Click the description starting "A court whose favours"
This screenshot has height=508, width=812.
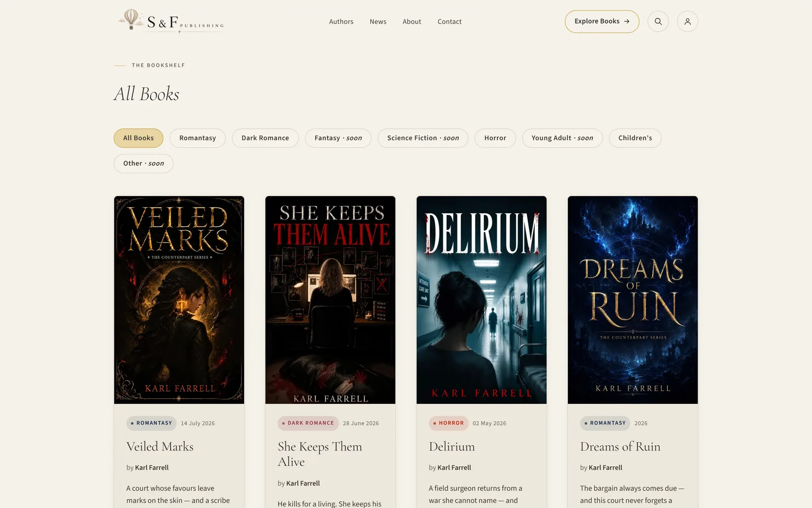[x=178, y=494]
